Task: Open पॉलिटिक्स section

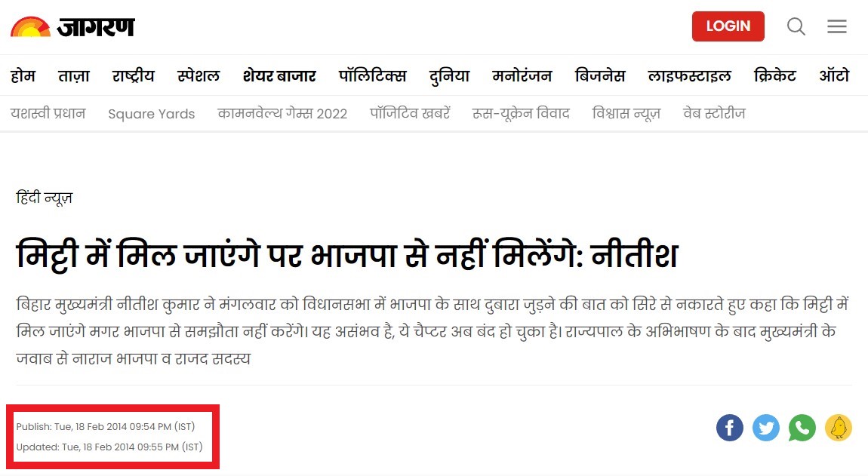Action: [x=373, y=75]
